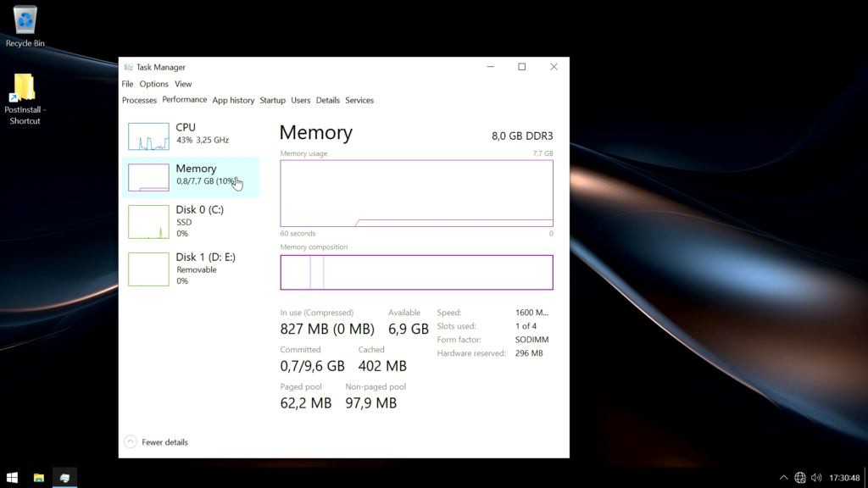
Task: Open File Explorer from the taskbar
Action: coord(39,478)
